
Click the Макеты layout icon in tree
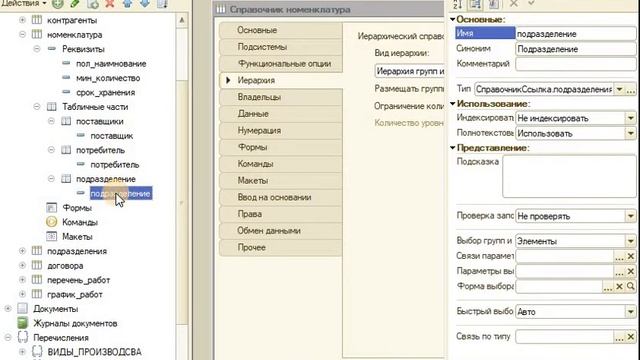[x=51, y=236]
